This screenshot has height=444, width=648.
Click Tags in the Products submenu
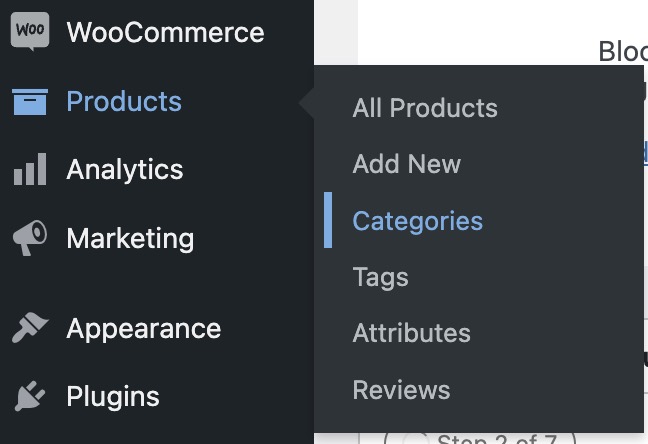[x=381, y=277]
